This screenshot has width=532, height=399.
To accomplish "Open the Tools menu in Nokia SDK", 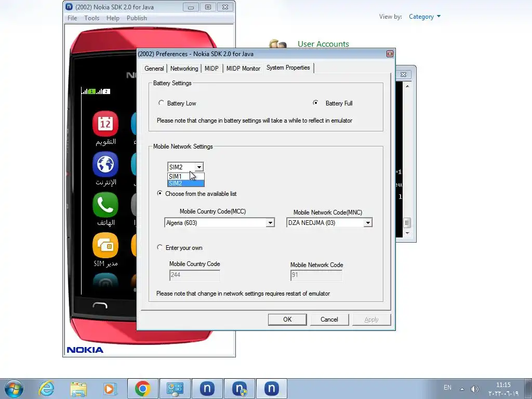I will click(91, 18).
